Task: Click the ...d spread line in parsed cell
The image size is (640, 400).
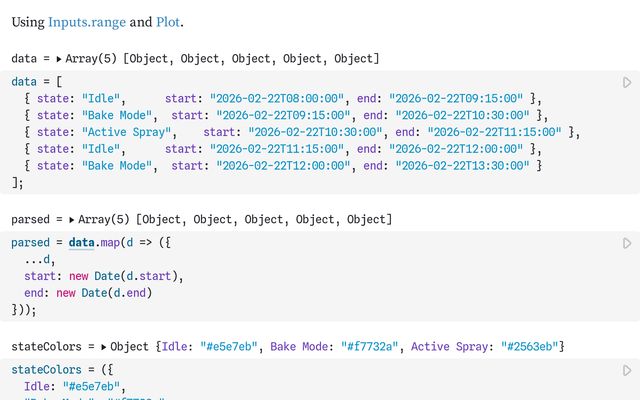Action: tap(40, 260)
